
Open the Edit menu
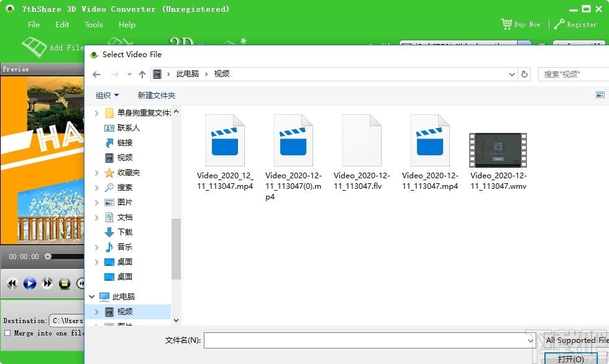click(x=62, y=24)
